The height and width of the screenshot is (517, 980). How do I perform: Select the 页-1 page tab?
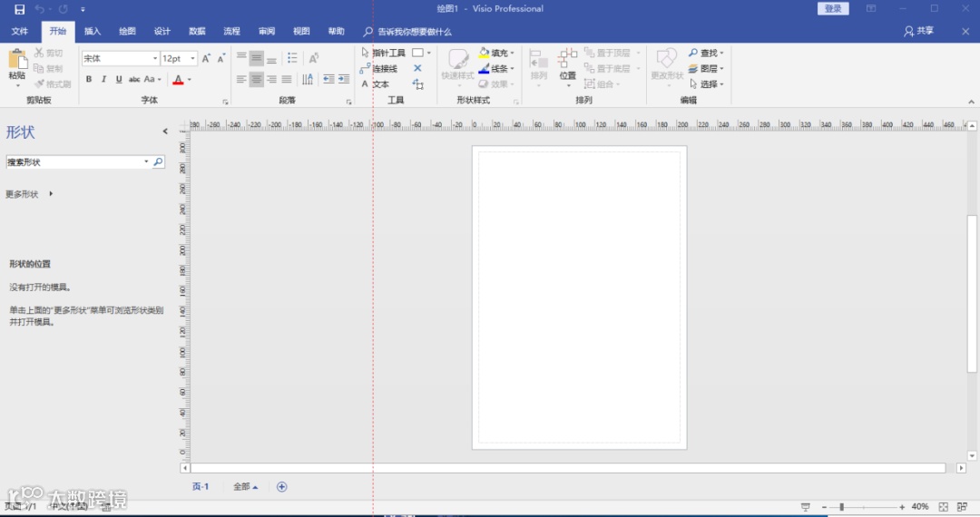201,486
